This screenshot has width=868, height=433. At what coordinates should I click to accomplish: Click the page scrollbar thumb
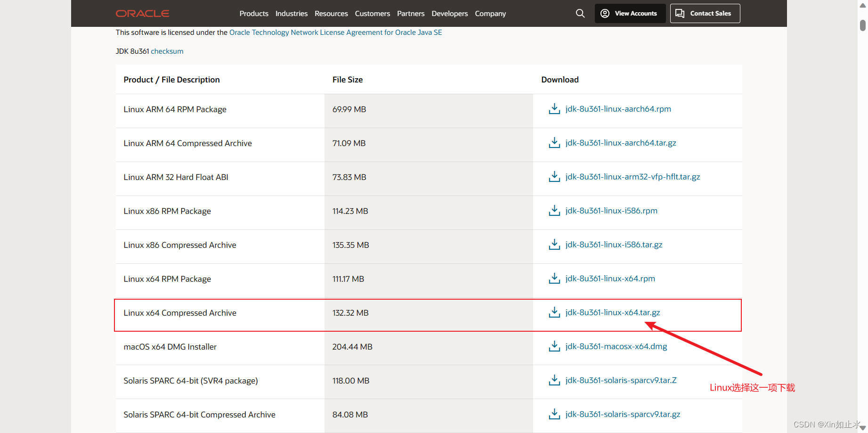pyautogui.click(x=862, y=25)
